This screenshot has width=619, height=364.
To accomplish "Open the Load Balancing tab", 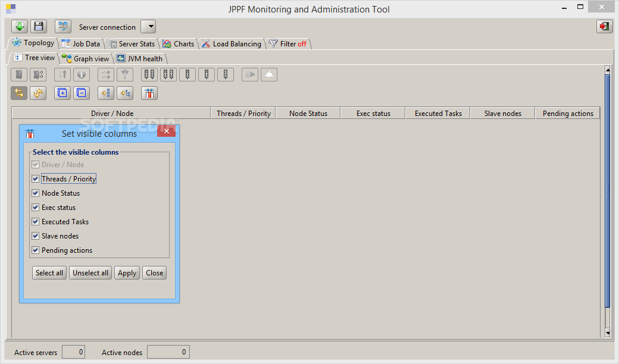I will (x=232, y=44).
